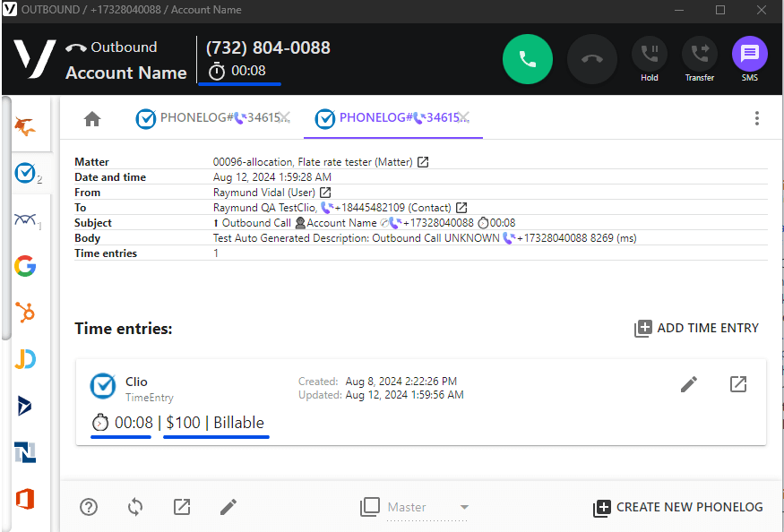Screen dimensions: 784x532
Task: Click the call timer 00:08 in header
Action: [237, 71]
